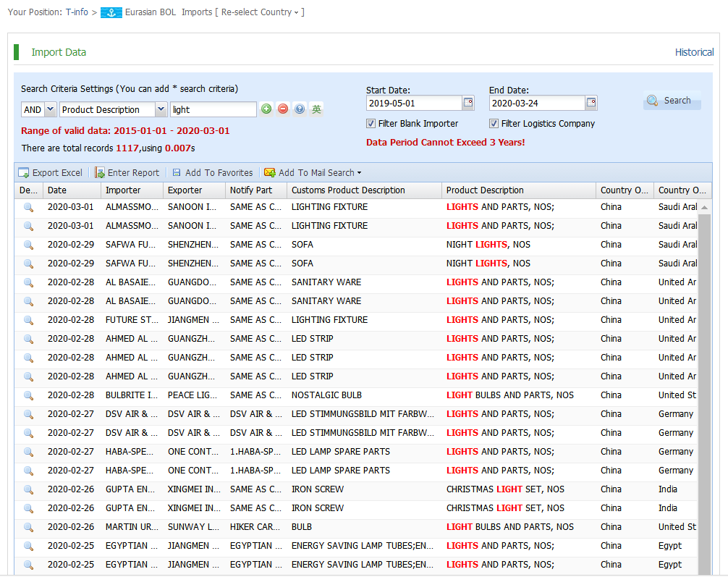Click the English translation icon beside help
Image resolution: width=728 pixels, height=577 pixels.
coord(316,109)
